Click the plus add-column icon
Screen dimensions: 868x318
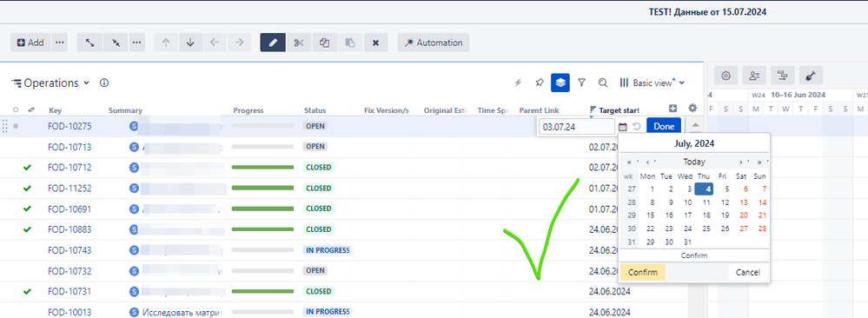coord(673,109)
